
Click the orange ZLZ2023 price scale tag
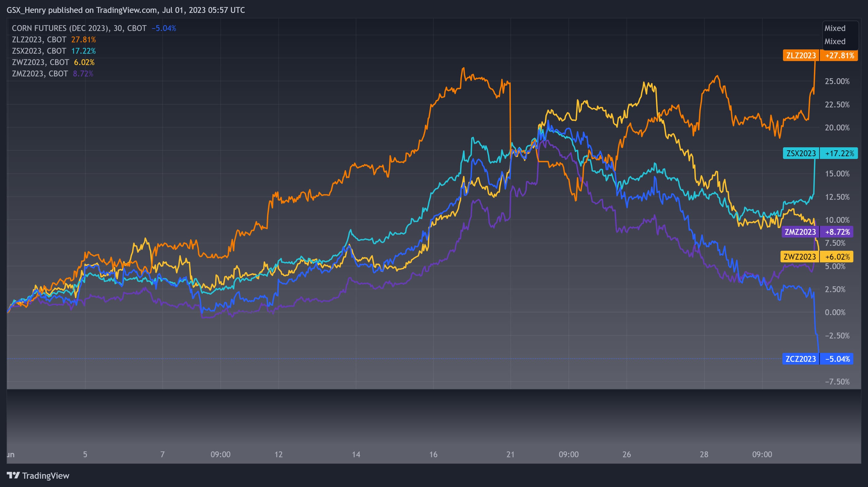click(x=801, y=56)
